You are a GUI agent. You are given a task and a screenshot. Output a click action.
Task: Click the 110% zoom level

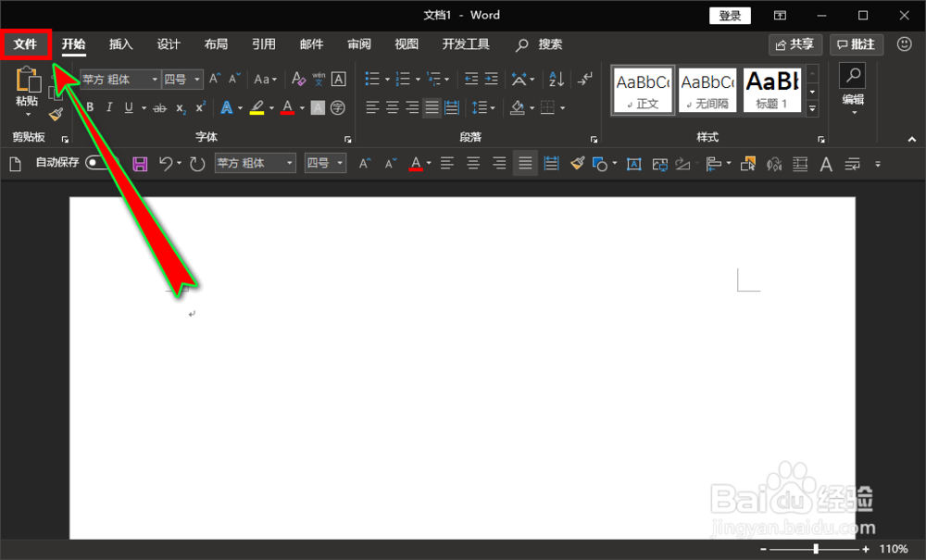tap(894, 549)
